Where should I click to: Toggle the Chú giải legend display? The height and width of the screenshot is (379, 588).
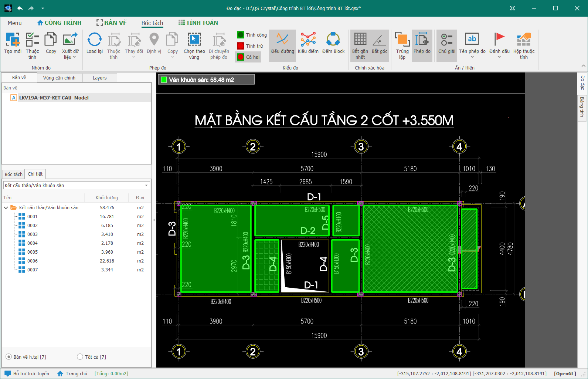click(446, 40)
